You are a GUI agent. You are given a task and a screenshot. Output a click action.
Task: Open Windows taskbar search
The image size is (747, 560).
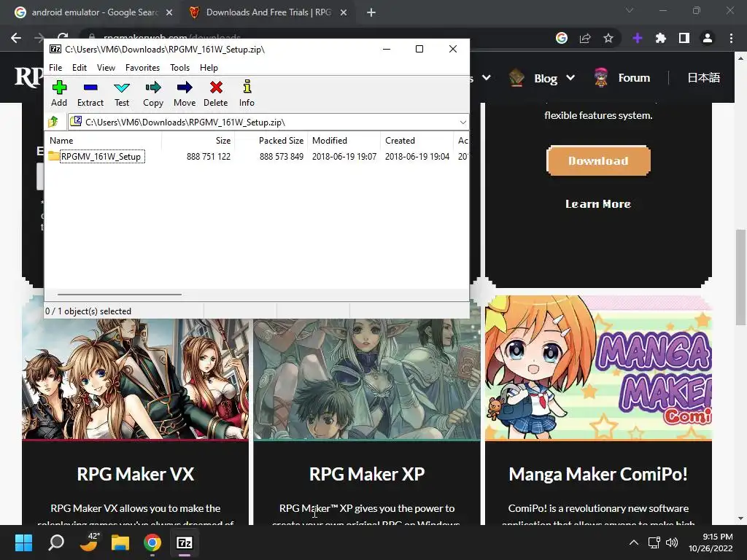pos(56,542)
